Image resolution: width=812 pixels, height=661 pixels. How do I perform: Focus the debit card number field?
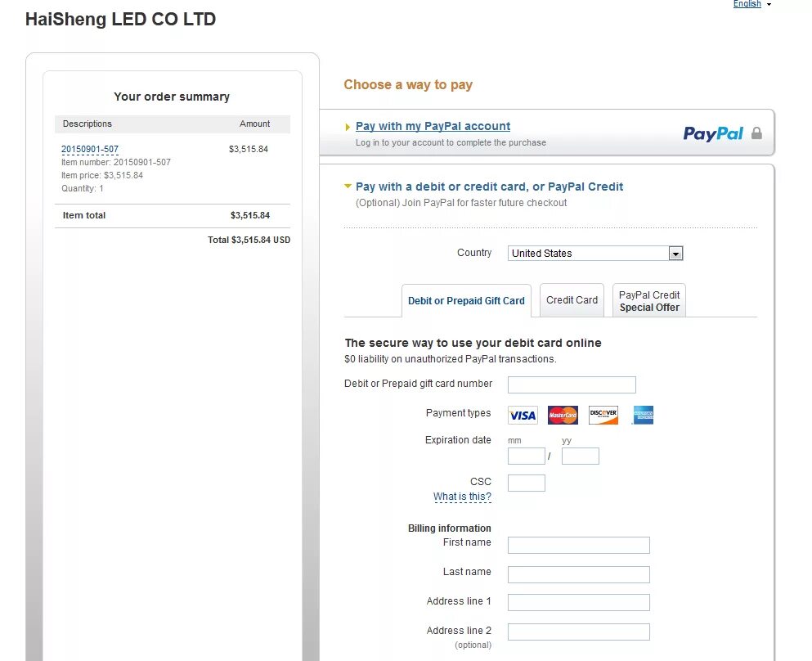tap(572, 384)
